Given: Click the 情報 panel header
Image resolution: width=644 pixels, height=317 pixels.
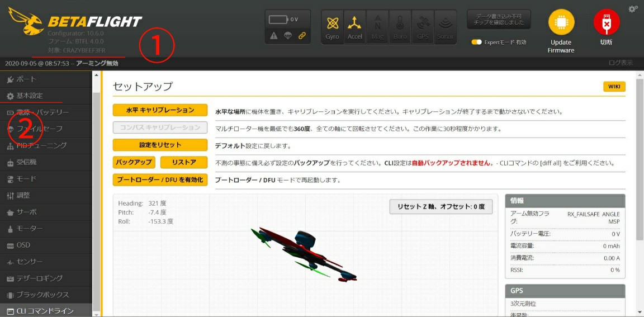Looking at the screenshot, I should 565,201.
